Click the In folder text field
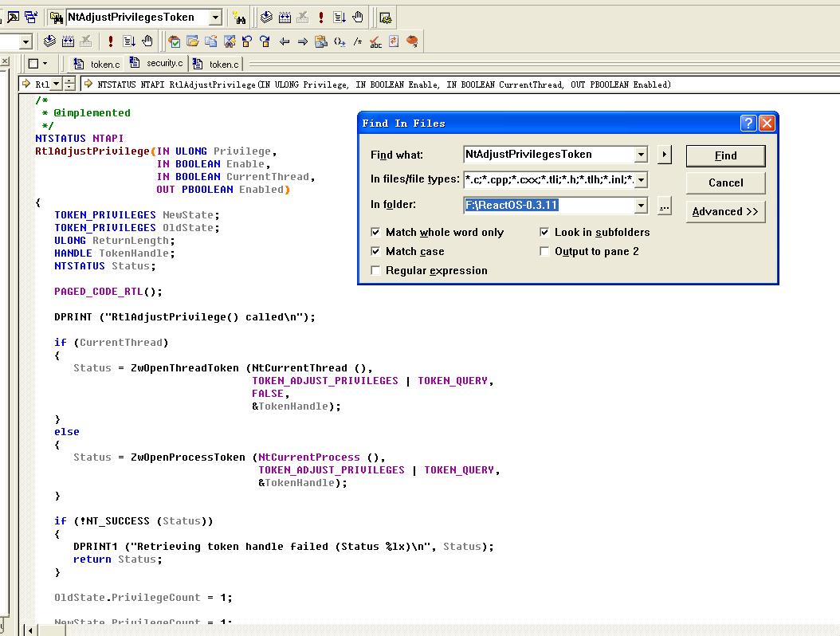Viewport: 840px width, 636px height. pyautogui.click(x=548, y=206)
